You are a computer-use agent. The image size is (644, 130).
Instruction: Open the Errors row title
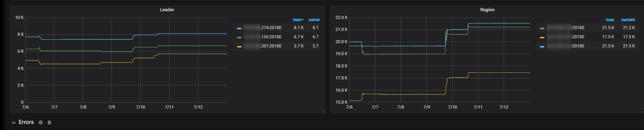(26, 122)
